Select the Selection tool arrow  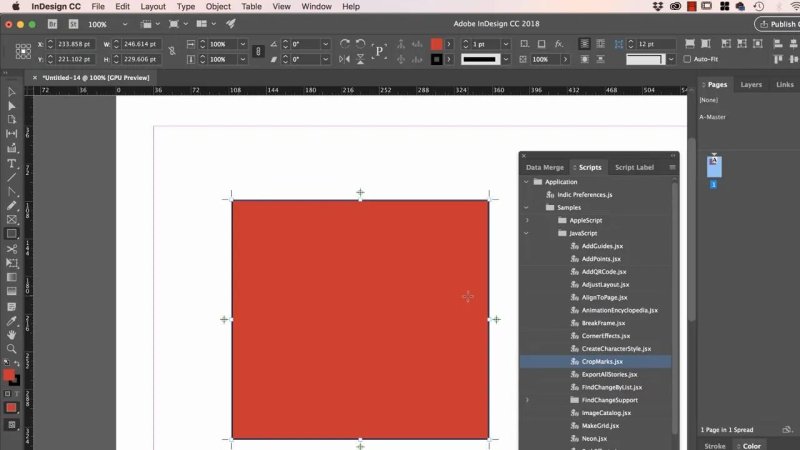(x=11, y=92)
